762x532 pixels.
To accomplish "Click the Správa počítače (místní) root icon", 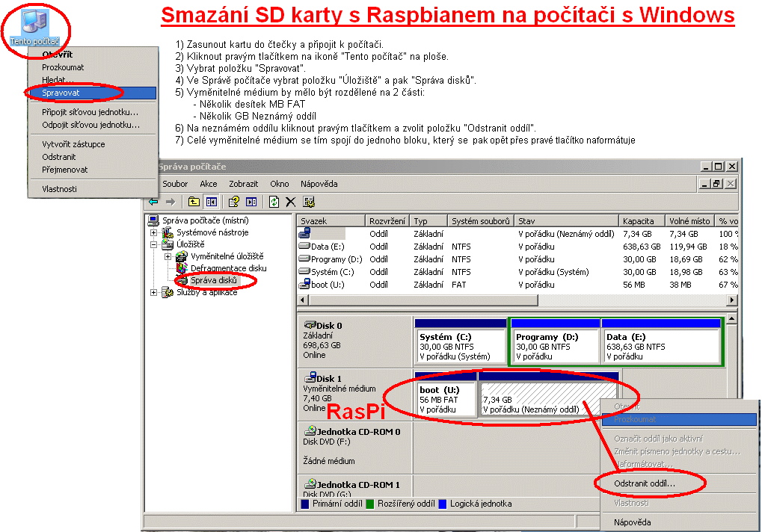I will 153,221.
